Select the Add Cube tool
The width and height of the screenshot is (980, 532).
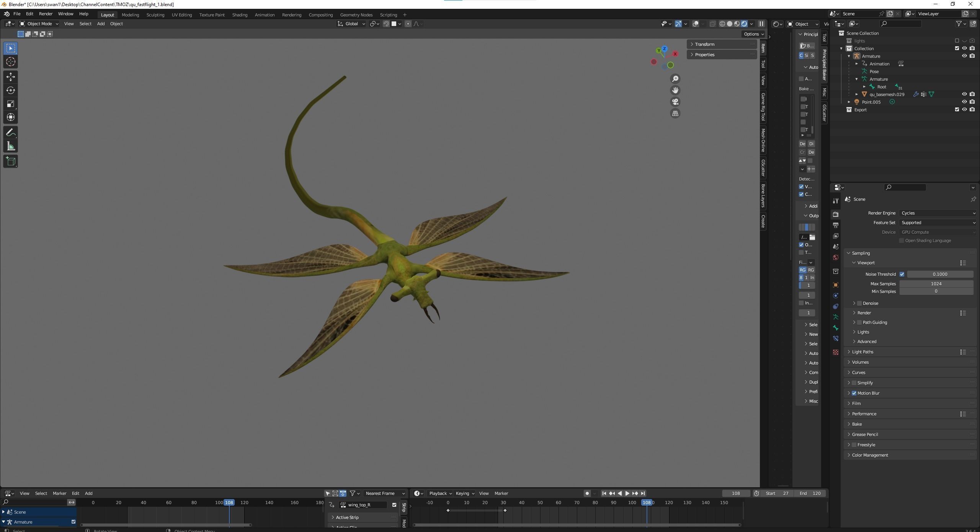pyautogui.click(x=11, y=161)
